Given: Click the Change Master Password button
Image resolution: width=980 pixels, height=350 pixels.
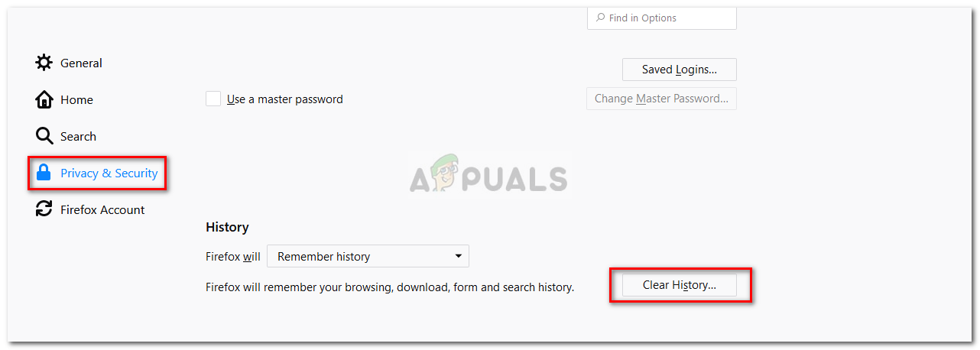Looking at the screenshot, I should coord(661,99).
